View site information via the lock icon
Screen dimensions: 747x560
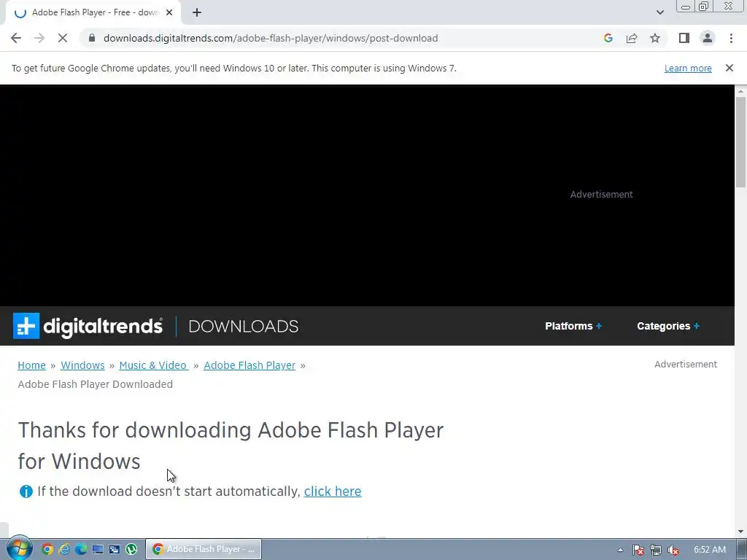pyautogui.click(x=92, y=38)
